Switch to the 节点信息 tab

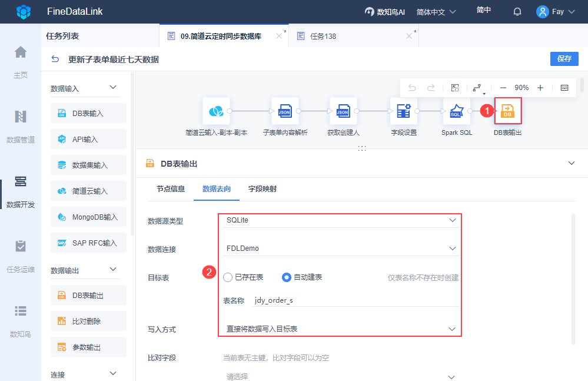171,188
